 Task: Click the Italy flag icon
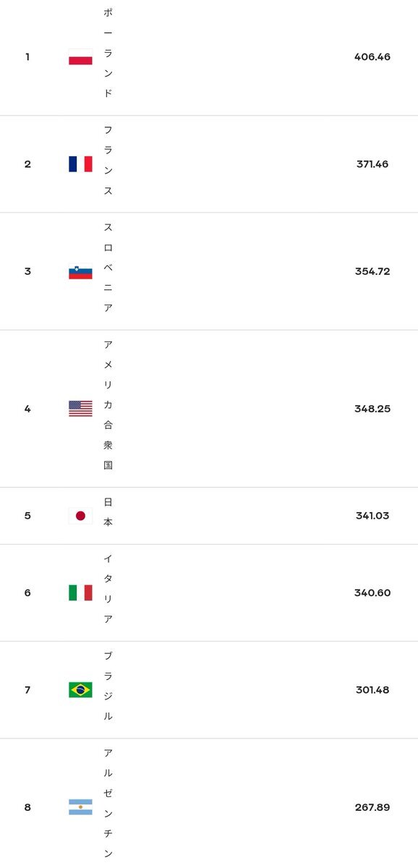pyautogui.click(x=80, y=592)
